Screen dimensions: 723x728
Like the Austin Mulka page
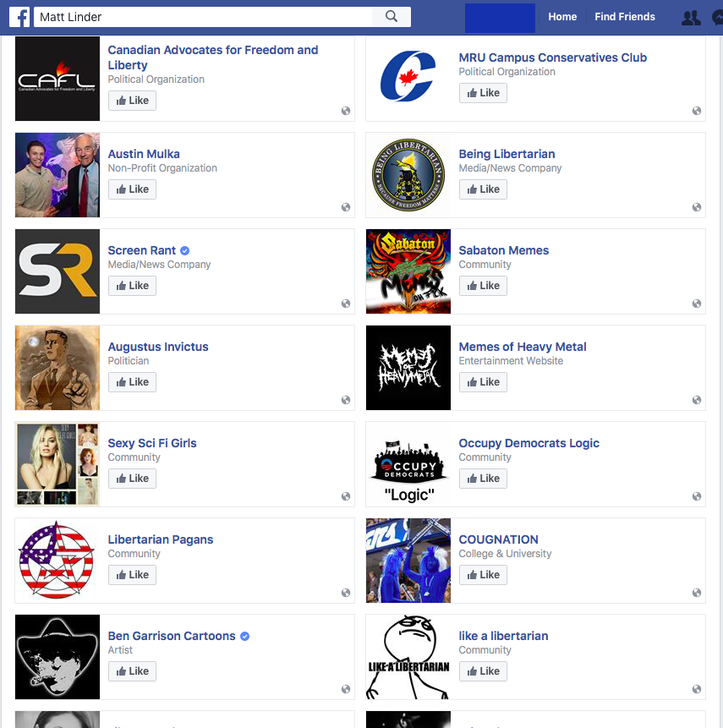click(x=133, y=189)
